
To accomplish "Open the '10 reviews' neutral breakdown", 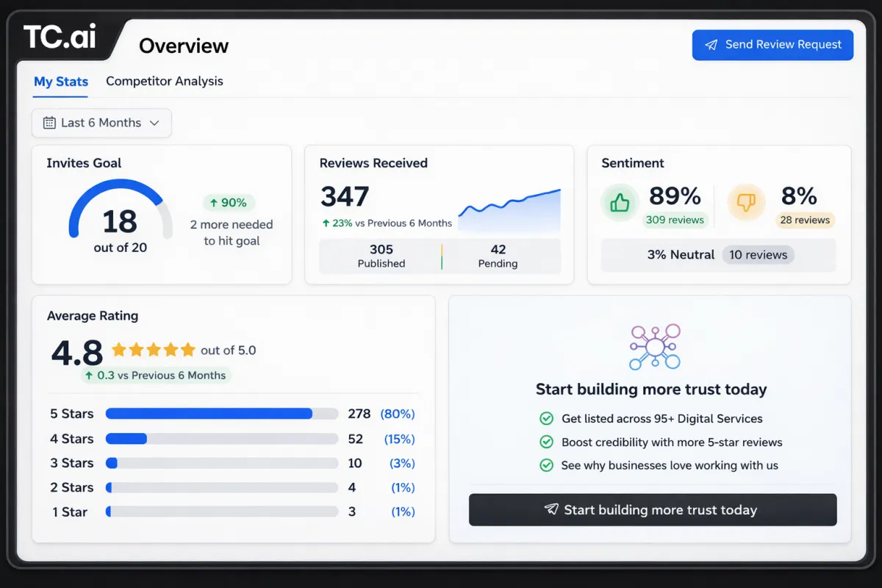I will tap(758, 254).
